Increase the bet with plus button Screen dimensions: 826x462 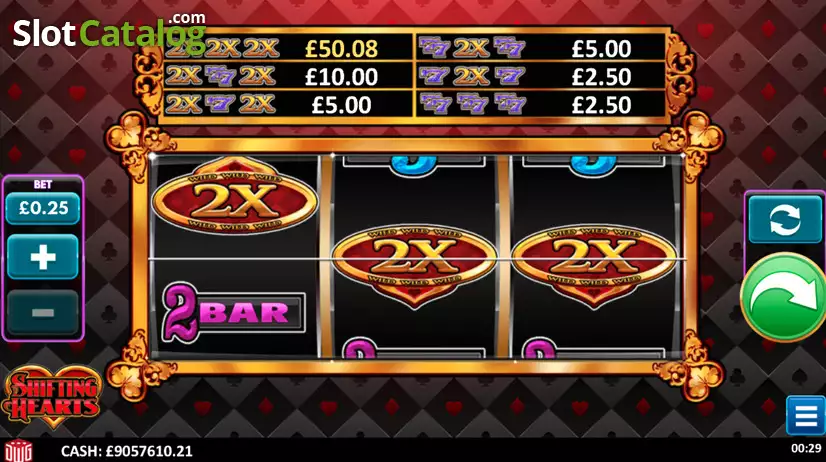pos(43,257)
